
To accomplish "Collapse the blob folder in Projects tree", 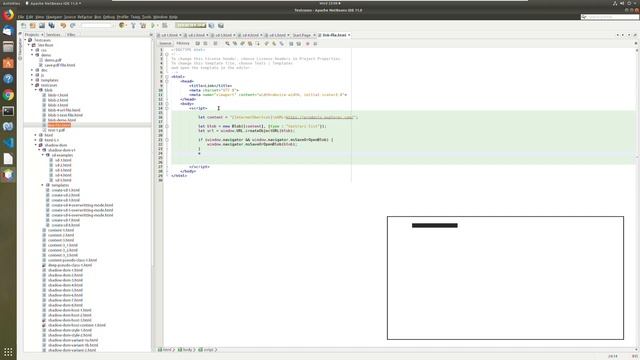I will (x=36, y=90).
